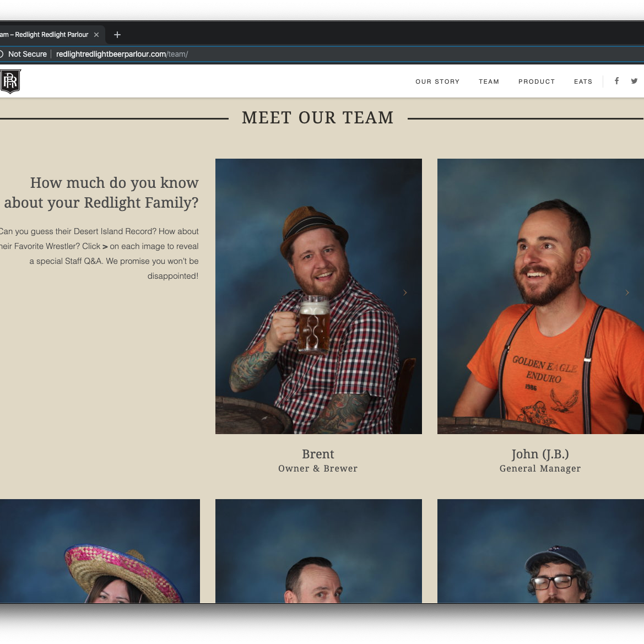Click the name Brent under his photo

click(x=318, y=454)
